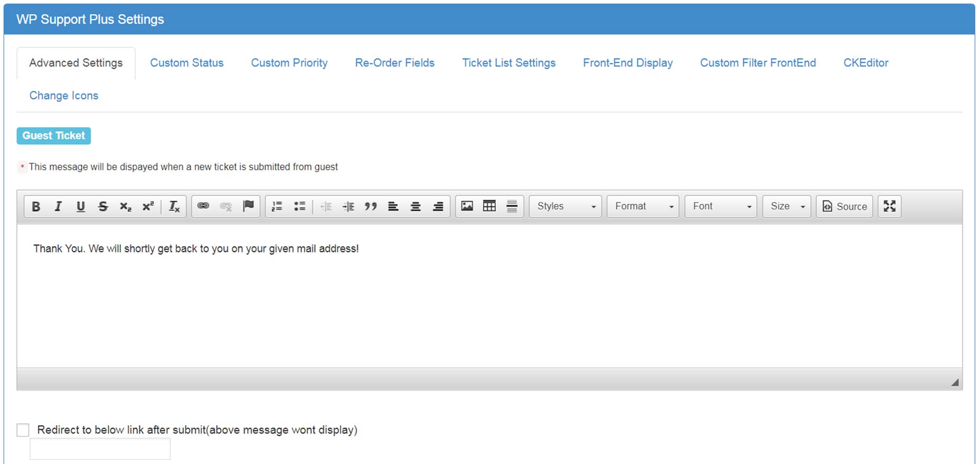This screenshot has height=464, width=980.
Task: Insert a link with the link icon
Action: (x=203, y=206)
